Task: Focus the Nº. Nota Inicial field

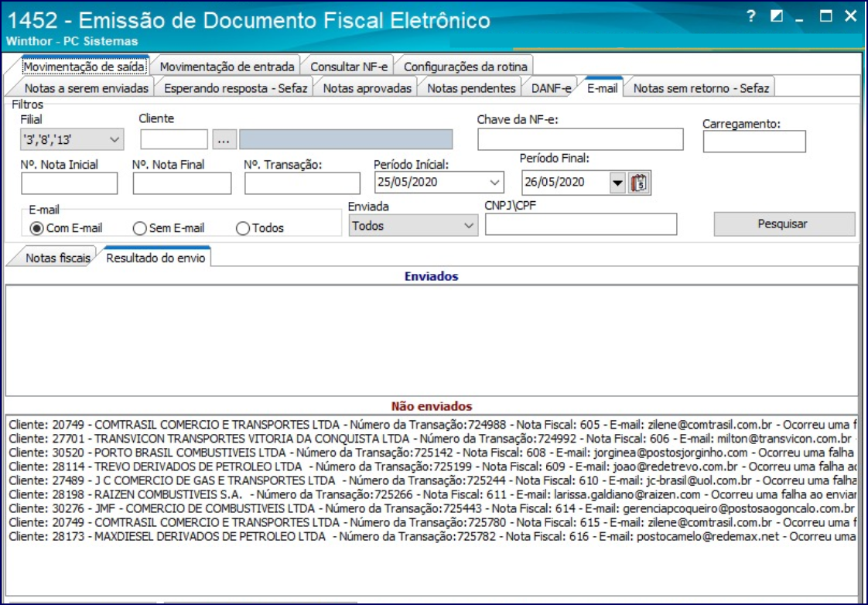Action: 69,183
